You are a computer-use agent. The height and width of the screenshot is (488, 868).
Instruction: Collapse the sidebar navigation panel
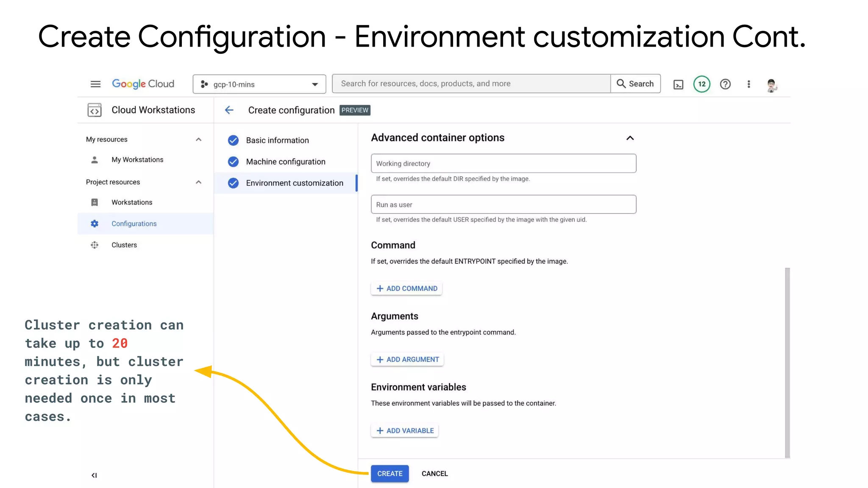pyautogui.click(x=94, y=475)
